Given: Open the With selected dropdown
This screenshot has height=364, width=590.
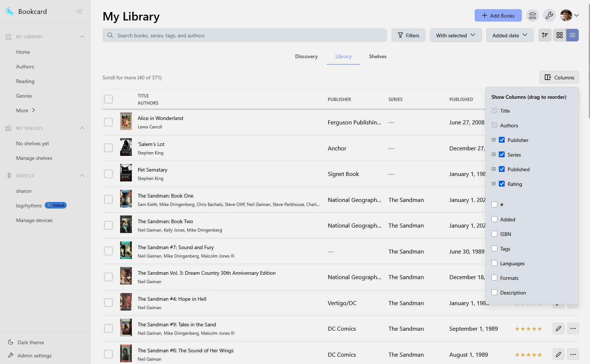Looking at the screenshot, I should point(456,35).
